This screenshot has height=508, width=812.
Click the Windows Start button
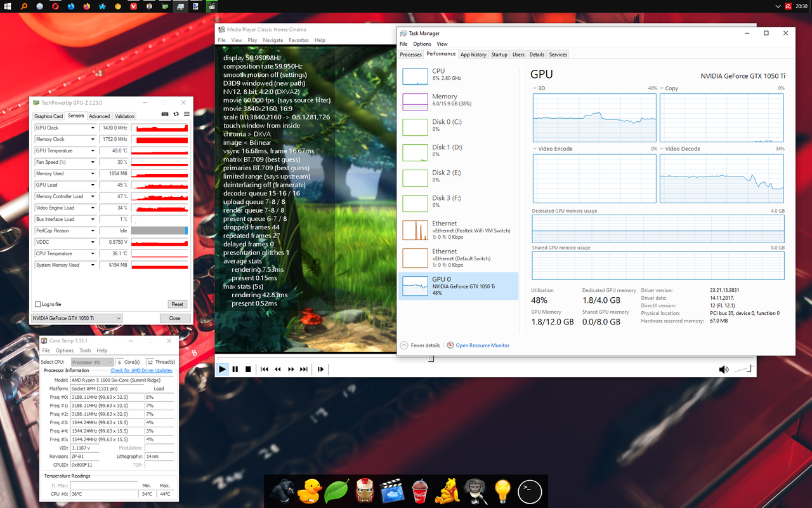click(x=8, y=6)
